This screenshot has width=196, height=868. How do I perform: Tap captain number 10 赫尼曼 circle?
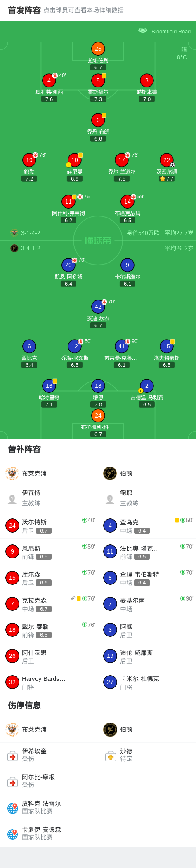coord(74,160)
